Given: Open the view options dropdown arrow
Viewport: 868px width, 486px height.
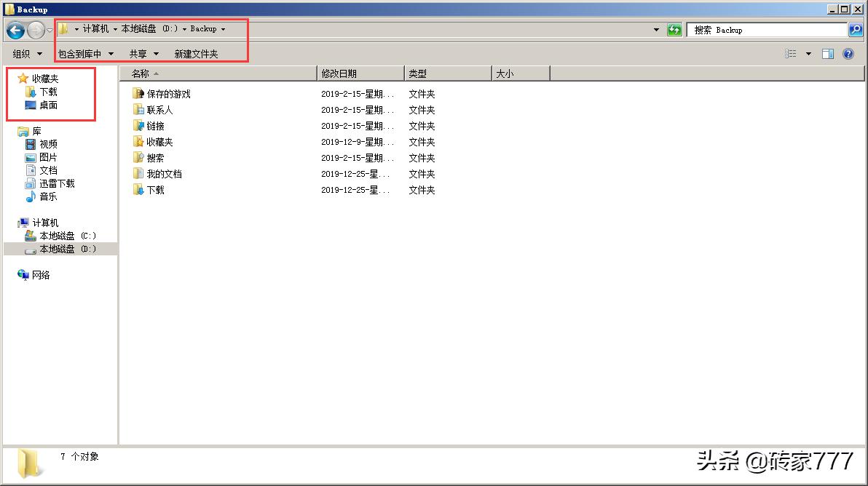Looking at the screenshot, I should [808, 54].
